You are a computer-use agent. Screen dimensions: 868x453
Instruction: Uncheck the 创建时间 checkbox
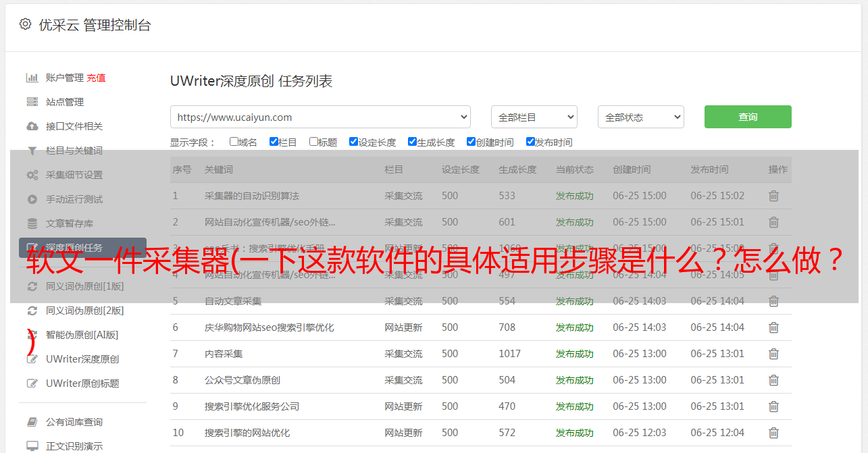(x=471, y=142)
